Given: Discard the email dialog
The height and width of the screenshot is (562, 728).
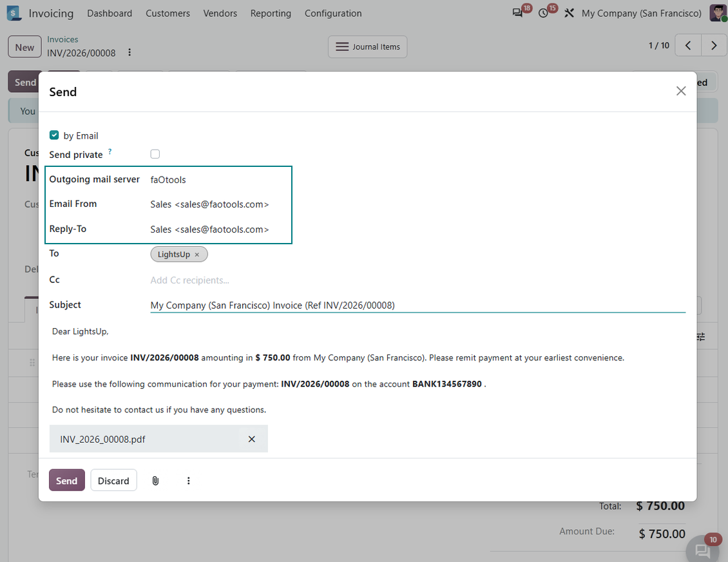Looking at the screenshot, I should [x=113, y=480].
